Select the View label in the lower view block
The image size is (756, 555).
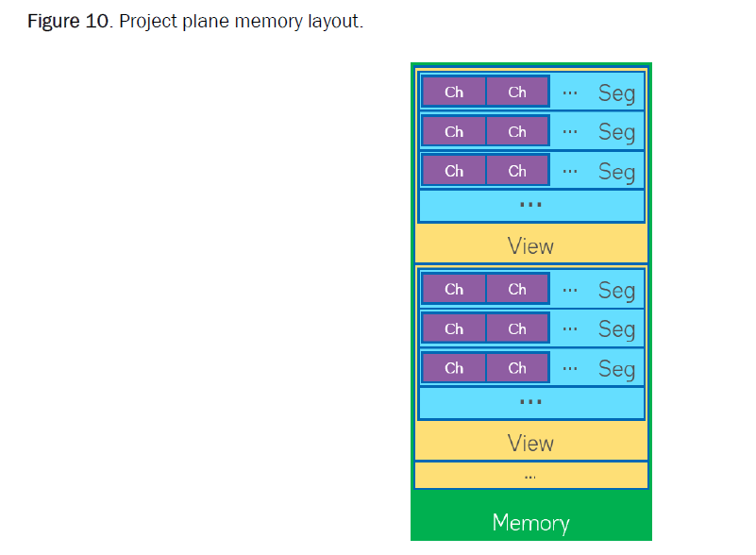[530, 443]
